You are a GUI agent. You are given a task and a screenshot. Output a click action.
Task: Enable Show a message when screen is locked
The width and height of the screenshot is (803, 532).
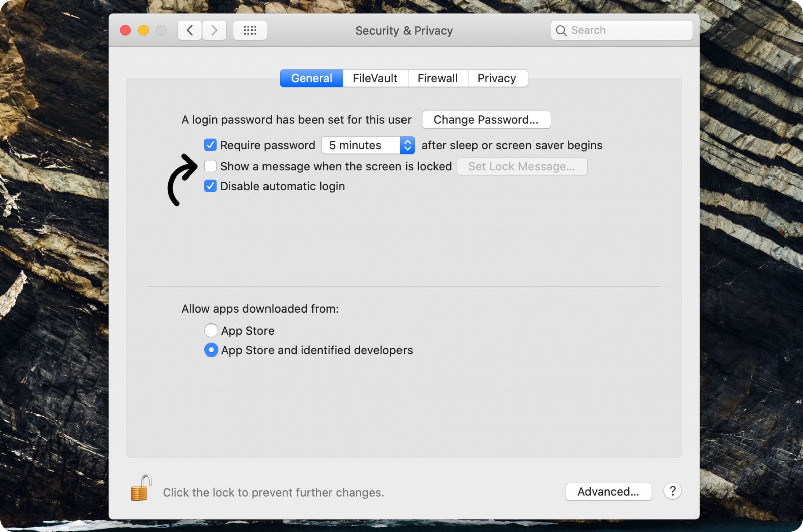211,166
